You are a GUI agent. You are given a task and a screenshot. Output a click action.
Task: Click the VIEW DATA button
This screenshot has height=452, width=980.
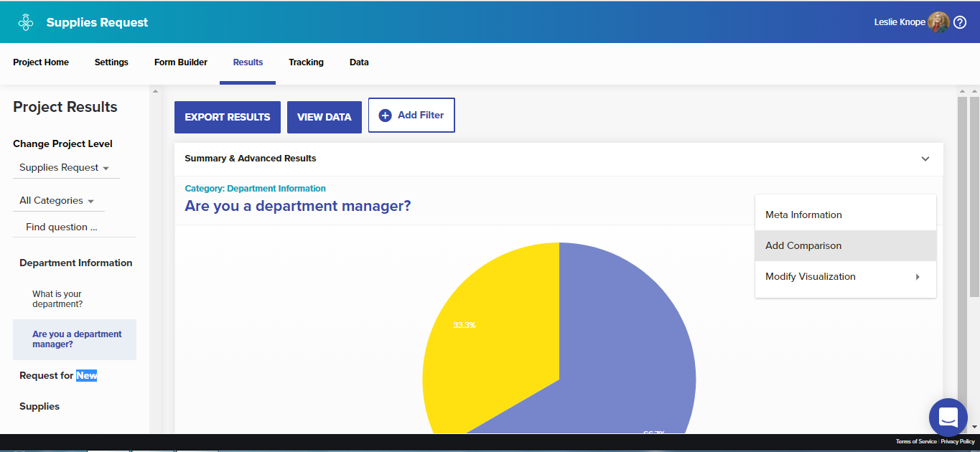click(325, 117)
